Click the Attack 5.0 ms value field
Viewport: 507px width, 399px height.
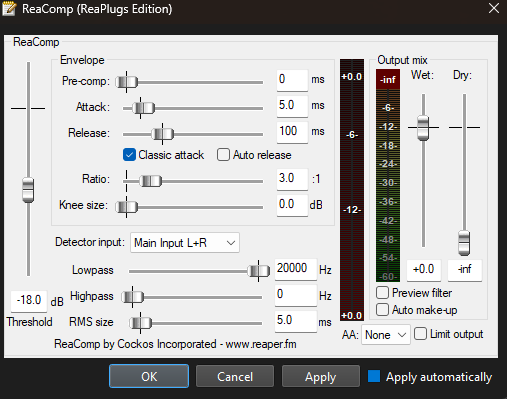292,106
